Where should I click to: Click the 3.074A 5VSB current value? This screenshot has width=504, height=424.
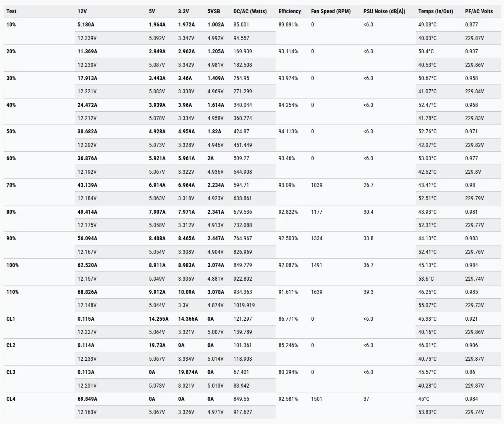pyautogui.click(x=216, y=265)
